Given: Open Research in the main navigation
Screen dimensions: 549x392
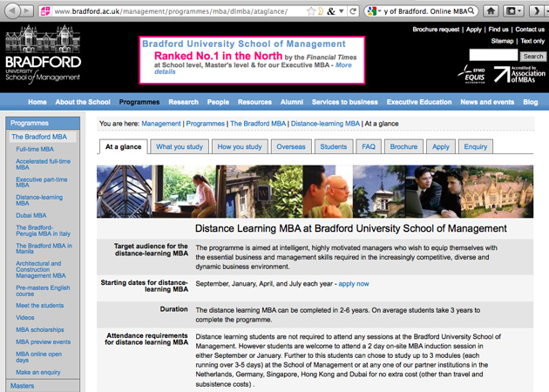Looking at the screenshot, I should pyautogui.click(x=184, y=102).
